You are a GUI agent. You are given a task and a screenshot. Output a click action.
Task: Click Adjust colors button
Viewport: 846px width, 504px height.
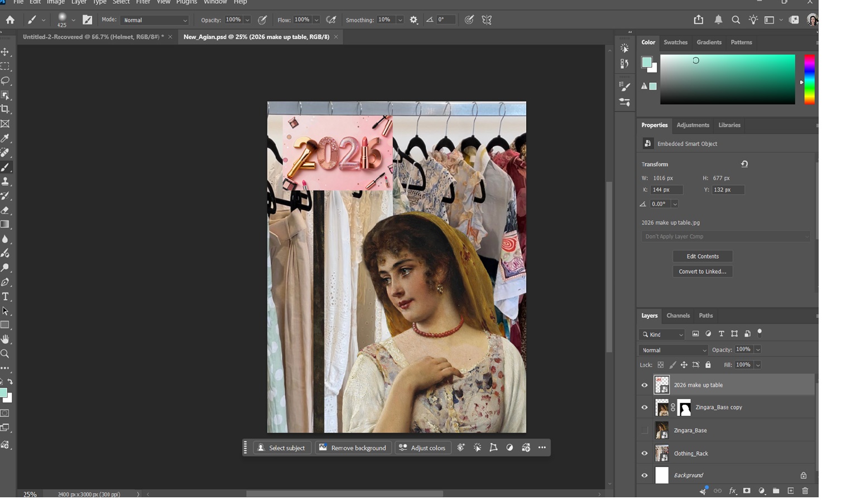coord(422,448)
